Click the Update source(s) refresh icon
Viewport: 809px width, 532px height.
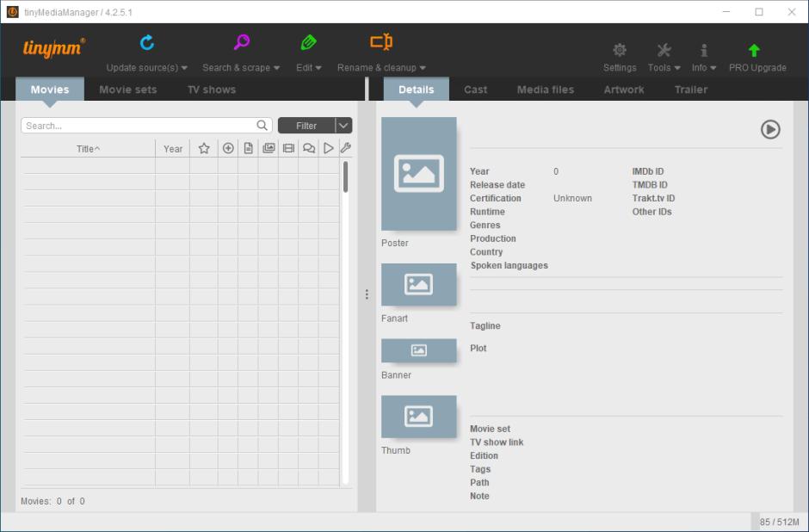tap(147, 42)
